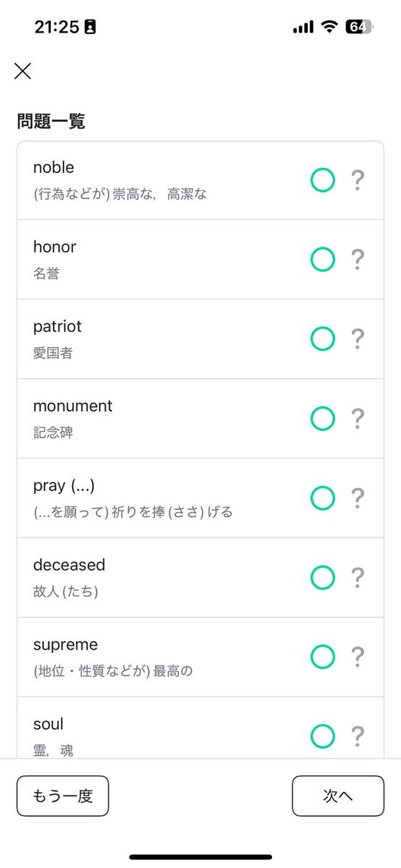
Task: Open the patriot 愛国者 word entry
Action: [200, 339]
